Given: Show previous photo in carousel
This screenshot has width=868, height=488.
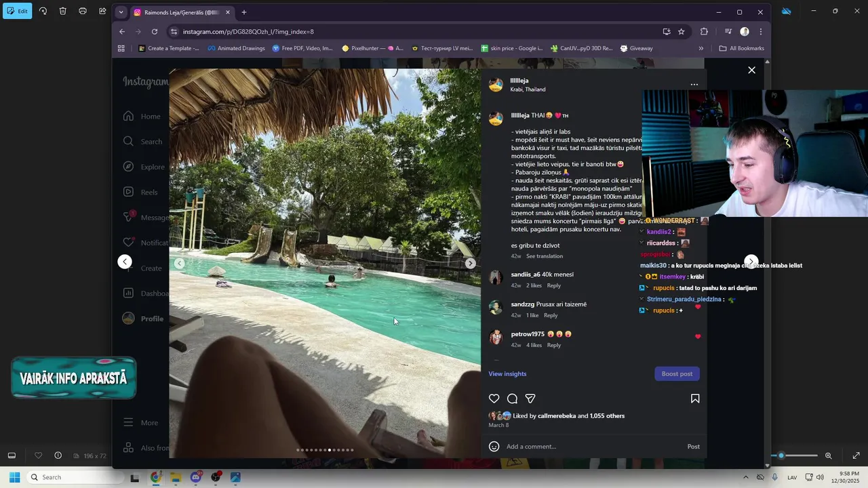Looking at the screenshot, I should [179, 264].
